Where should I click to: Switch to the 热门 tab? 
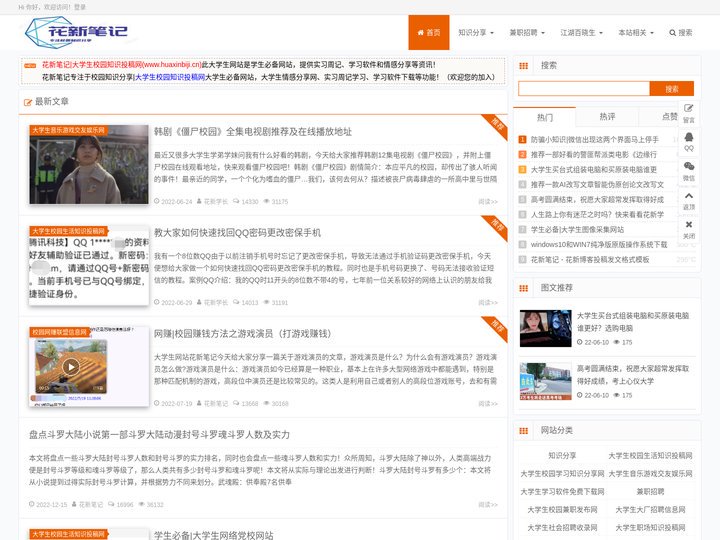(545, 118)
